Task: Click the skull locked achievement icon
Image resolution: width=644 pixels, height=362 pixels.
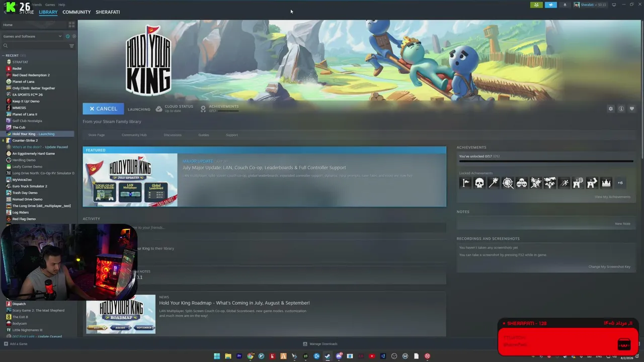Action: 479,183
